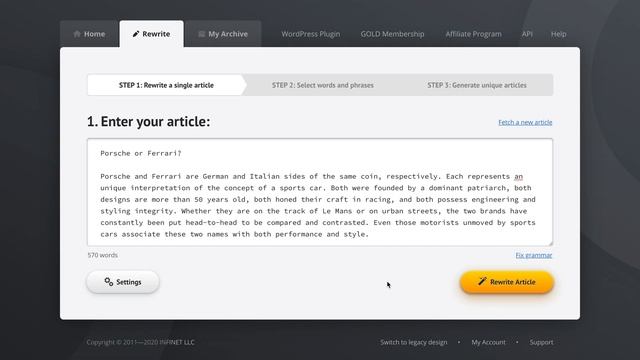Open the Help page
The image size is (640, 360).
pyautogui.click(x=558, y=34)
